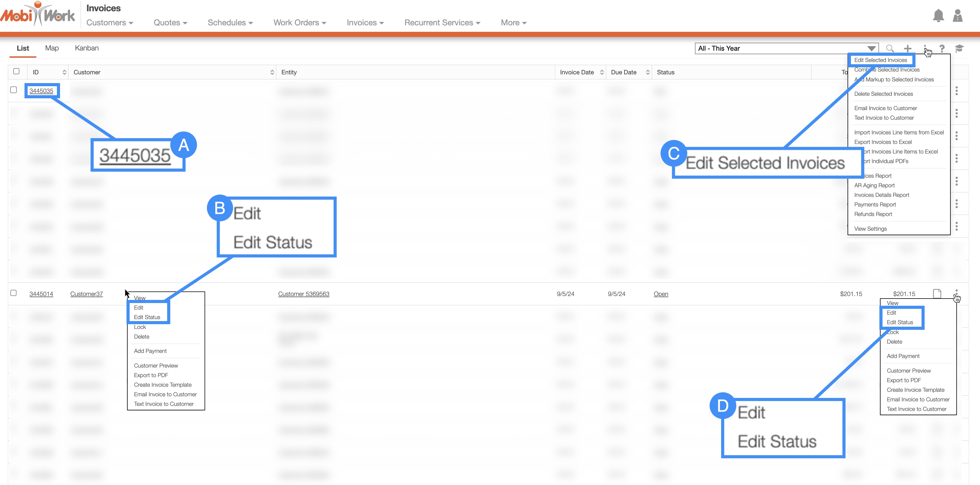Tick the checkbox for invoice 3445035
980x485 pixels.
[x=14, y=90]
